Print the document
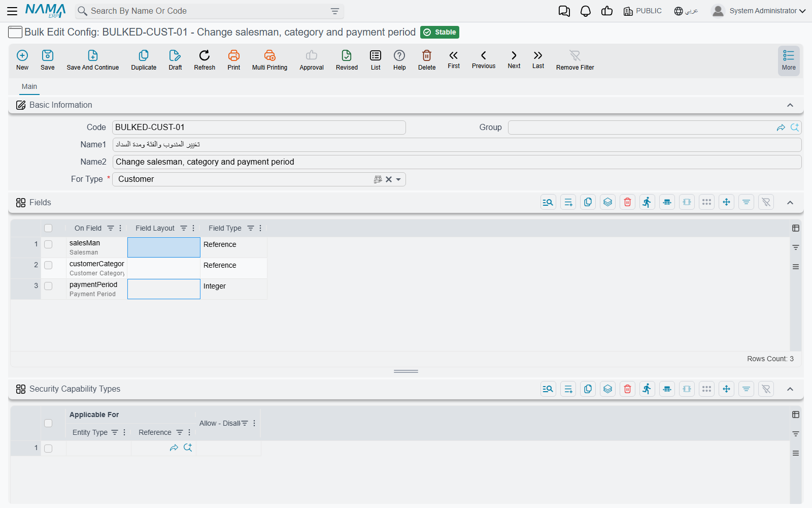The image size is (812, 508). (x=234, y=60)
